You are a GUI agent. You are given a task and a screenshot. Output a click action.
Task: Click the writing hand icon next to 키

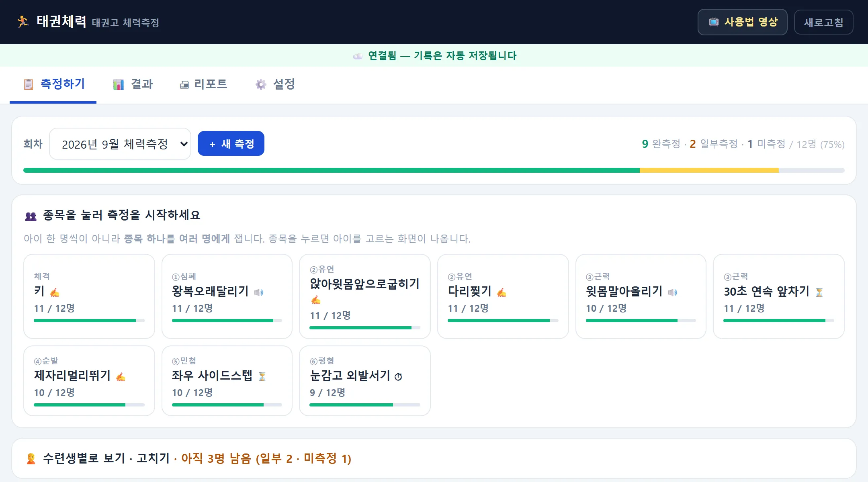(x=55, y=292)
